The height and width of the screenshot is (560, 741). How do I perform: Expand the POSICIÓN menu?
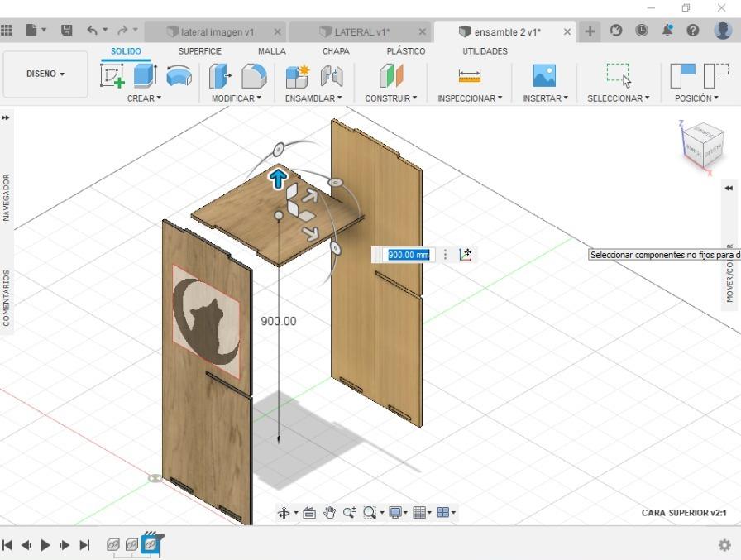(696, 98)
